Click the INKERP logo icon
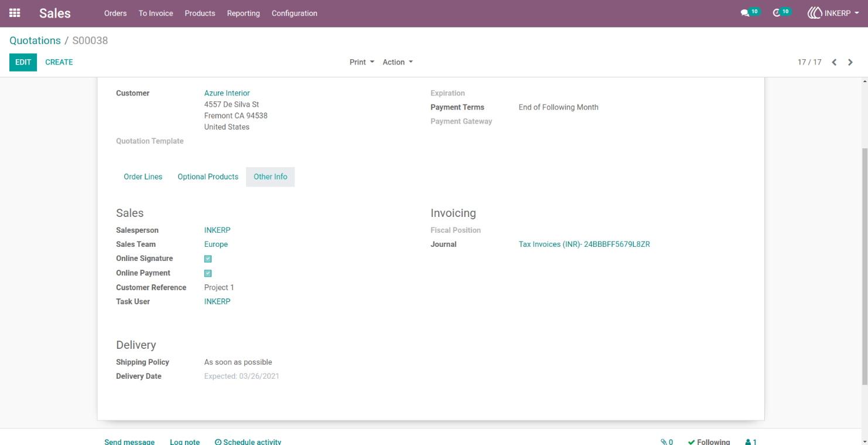 click(x=815, y=13)
